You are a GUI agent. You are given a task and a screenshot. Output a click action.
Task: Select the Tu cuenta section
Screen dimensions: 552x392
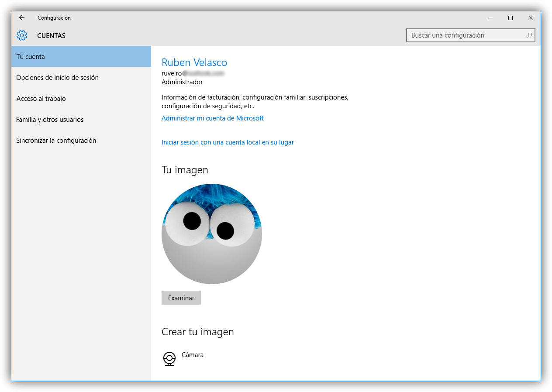point(81,57)
